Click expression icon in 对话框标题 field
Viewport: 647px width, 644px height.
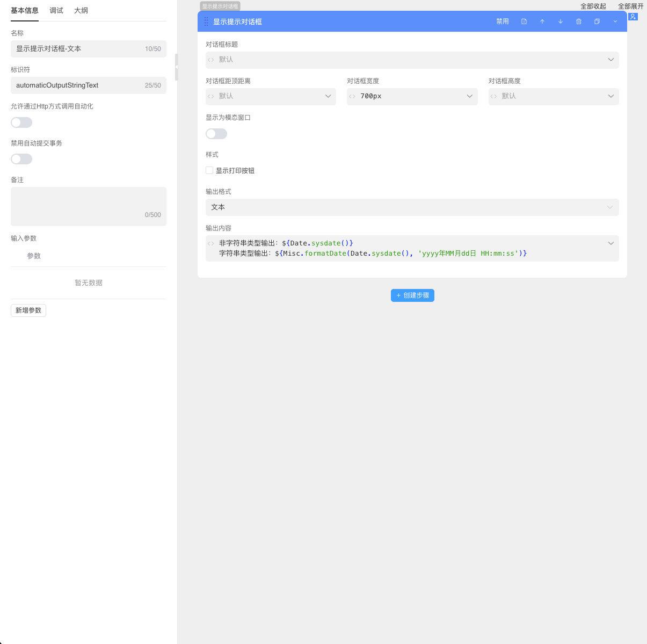click(x=211, y=60)
